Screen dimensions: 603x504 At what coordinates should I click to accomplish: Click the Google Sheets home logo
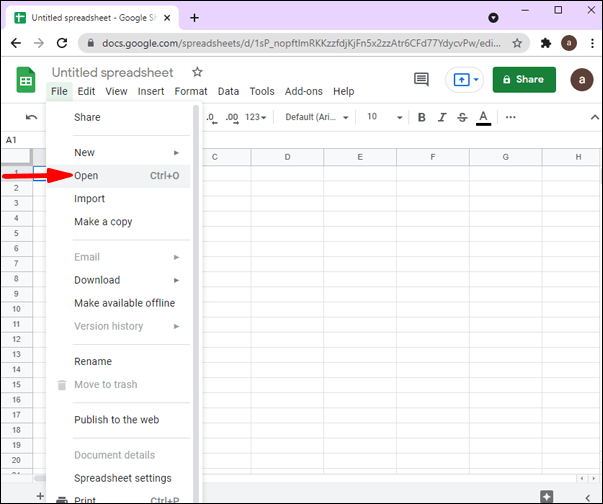[x=26, y=80]
